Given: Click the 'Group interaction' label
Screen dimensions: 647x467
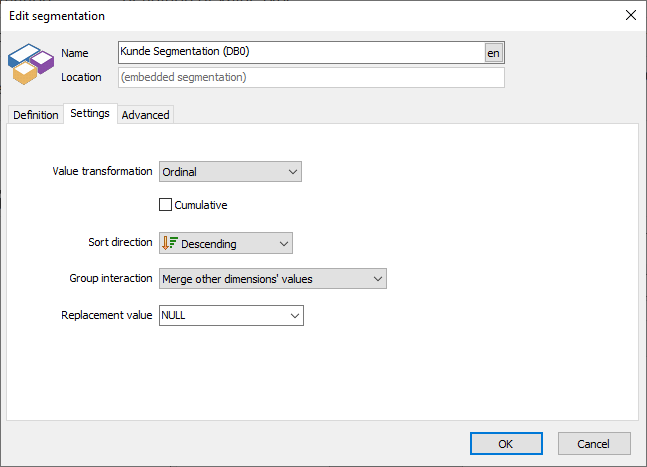Looking at the screenshot, I should point(111,278).
